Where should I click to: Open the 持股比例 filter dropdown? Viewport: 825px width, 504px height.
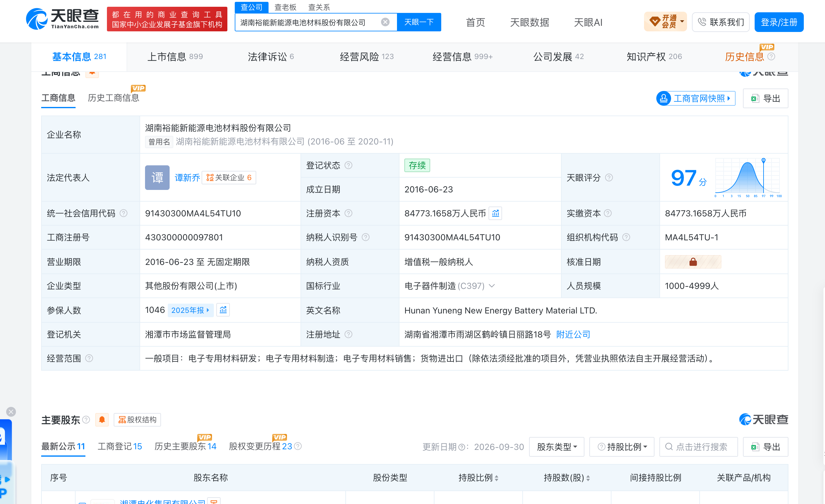click(622, 447)
